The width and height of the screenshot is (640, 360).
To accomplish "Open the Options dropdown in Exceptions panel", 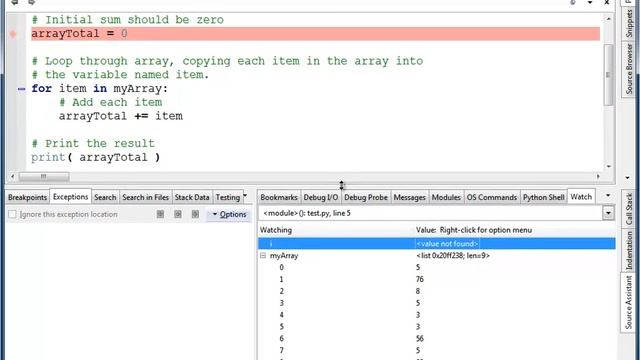I will click(229, 214).
